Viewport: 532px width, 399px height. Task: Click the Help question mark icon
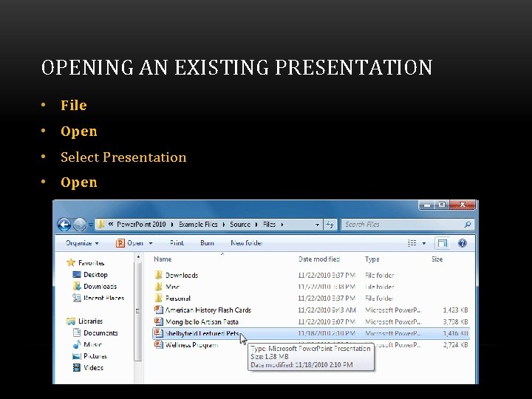pos(463,243)
